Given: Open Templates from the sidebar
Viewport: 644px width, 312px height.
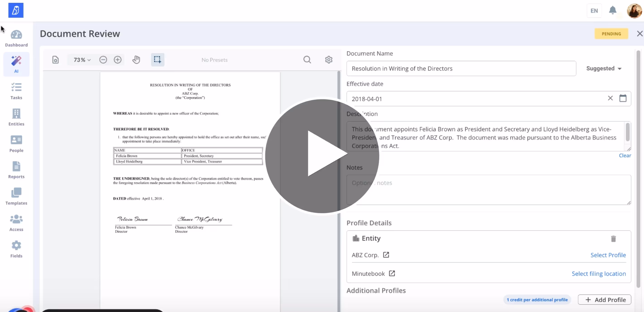Looking at the screenshot, I should 16,197.
